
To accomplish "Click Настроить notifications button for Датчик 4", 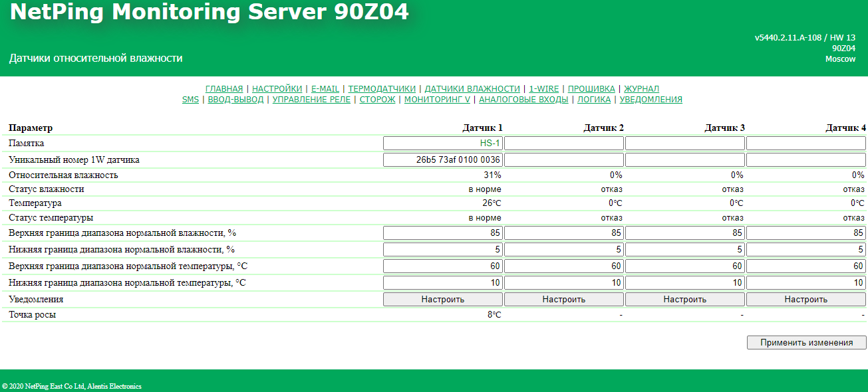I will pos(805,300).
